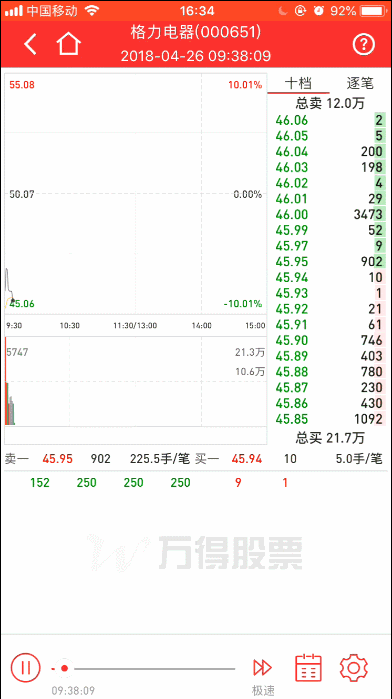Select the 45.87 buy order row
This screenshot has width=392, height=699.
pos(330,387)
